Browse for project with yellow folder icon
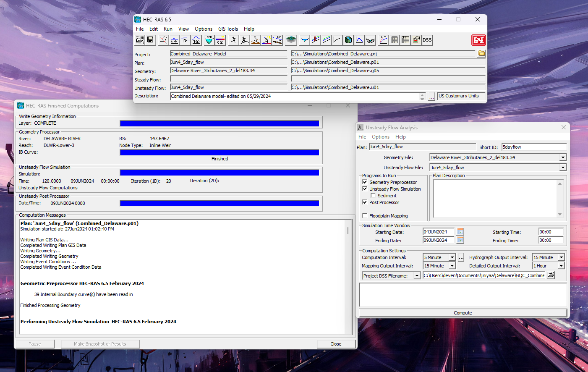This screenshot has width=588, height=372. 482,53
